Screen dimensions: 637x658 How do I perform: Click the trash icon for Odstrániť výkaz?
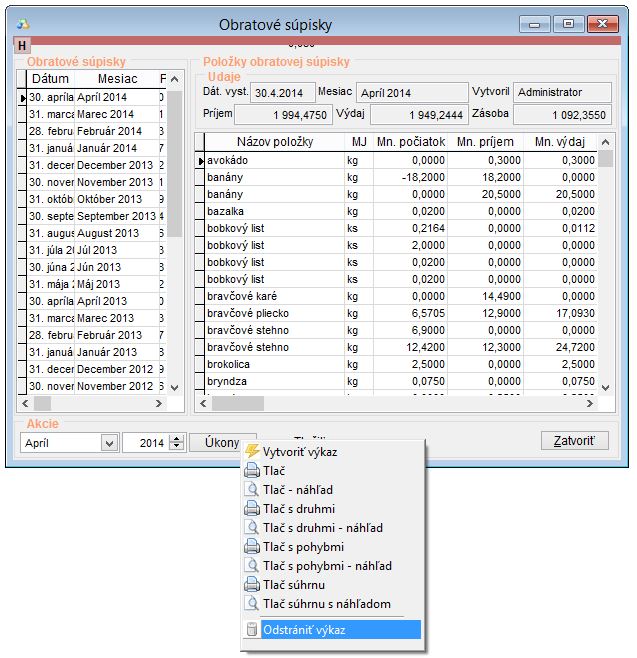[252, 630]
